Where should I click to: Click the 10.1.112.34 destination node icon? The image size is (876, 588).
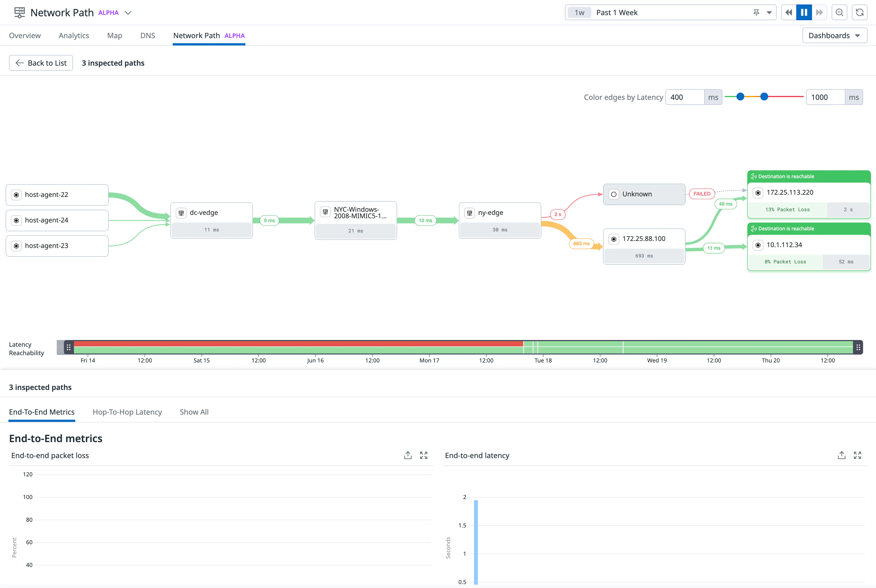click(x=758, y=245)
